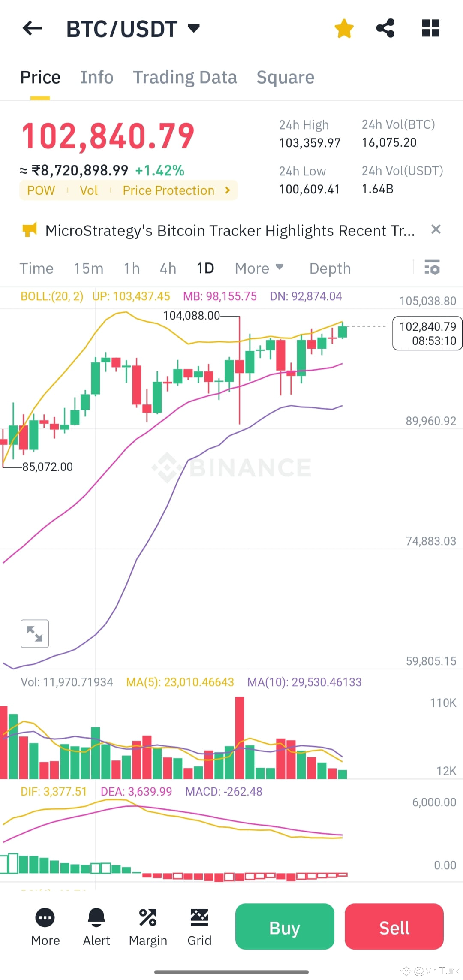Open the Margin trading tool

(x=148, y=926)
